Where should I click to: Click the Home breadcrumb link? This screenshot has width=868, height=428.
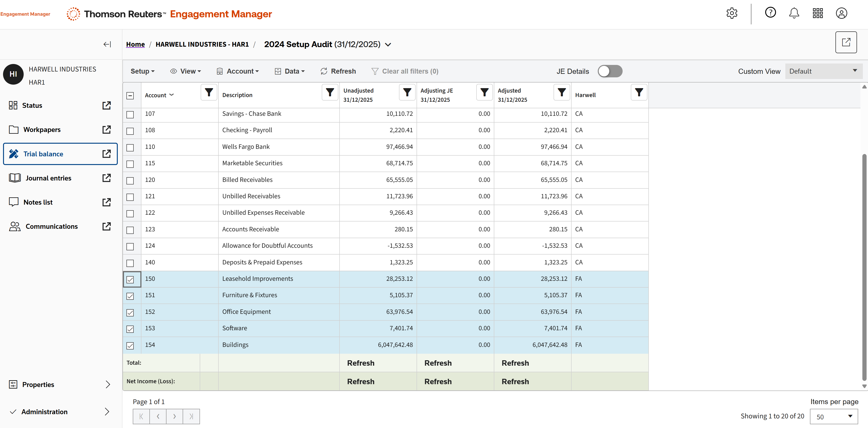[x=135, y=44]
